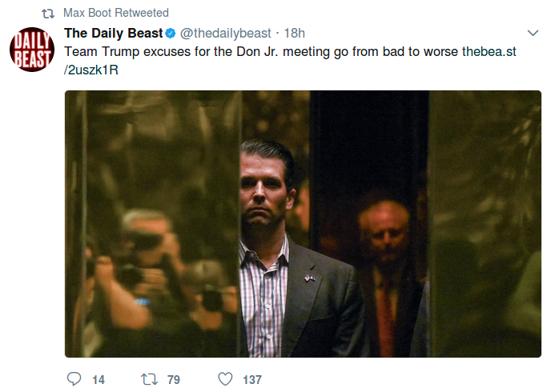Click the reply speech bubble icon

(74, 378)
